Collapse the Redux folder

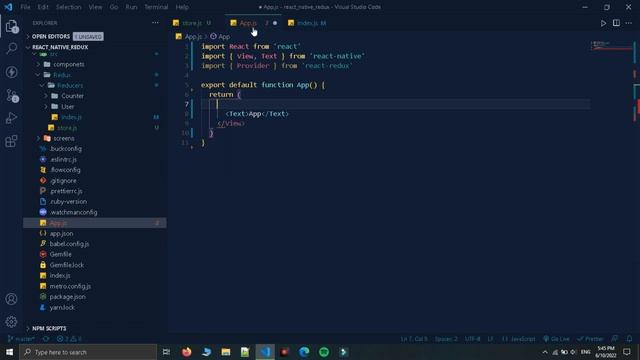62,75
